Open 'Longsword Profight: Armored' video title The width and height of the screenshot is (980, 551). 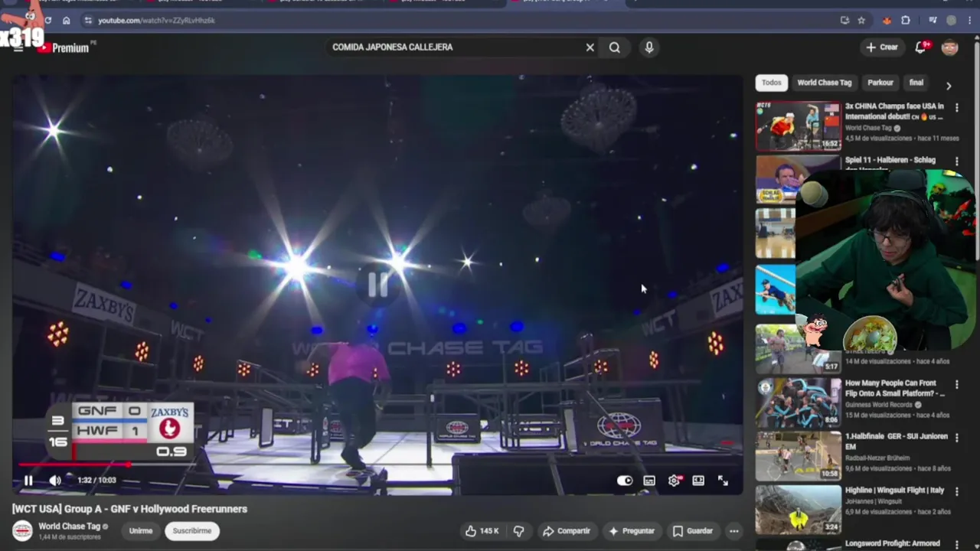pos(893,544)
